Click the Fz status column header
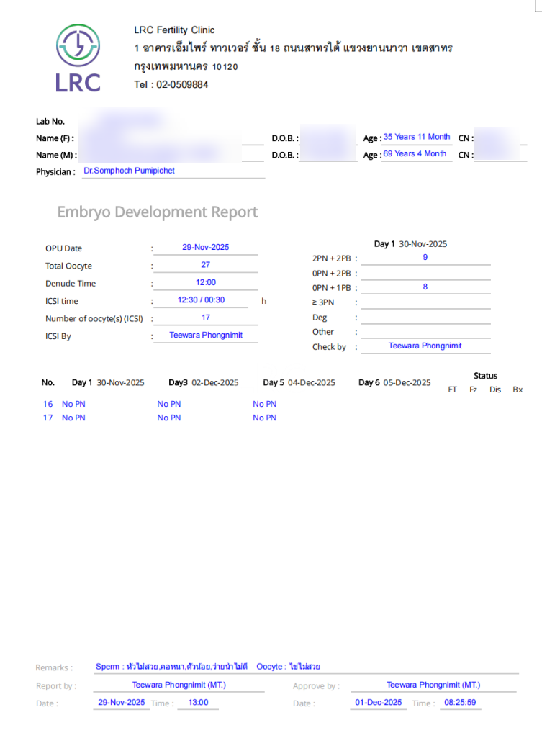 [x=473, y=390]
